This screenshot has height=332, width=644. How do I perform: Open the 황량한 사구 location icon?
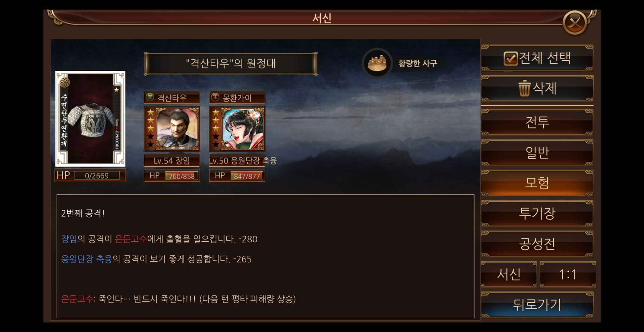377,63
